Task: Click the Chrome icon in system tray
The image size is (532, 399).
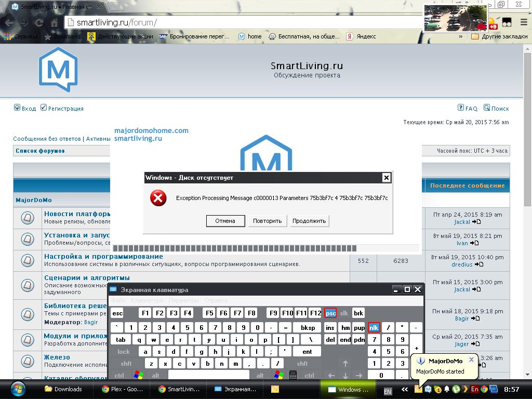Action: (484, 389)
